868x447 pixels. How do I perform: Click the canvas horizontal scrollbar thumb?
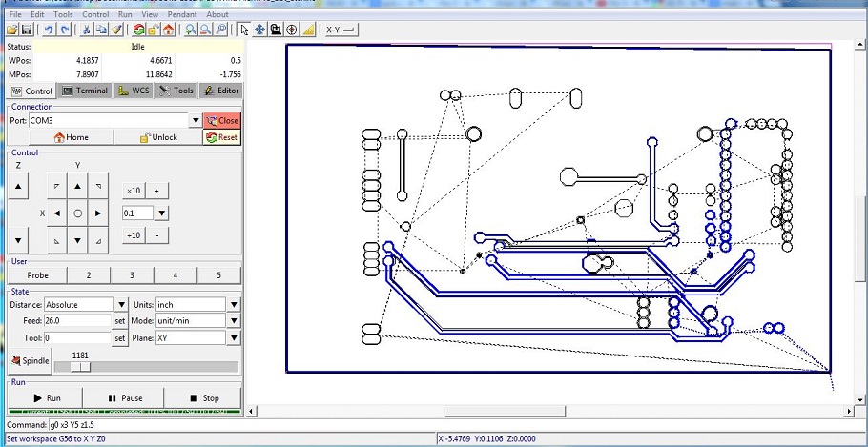point(505,411)
